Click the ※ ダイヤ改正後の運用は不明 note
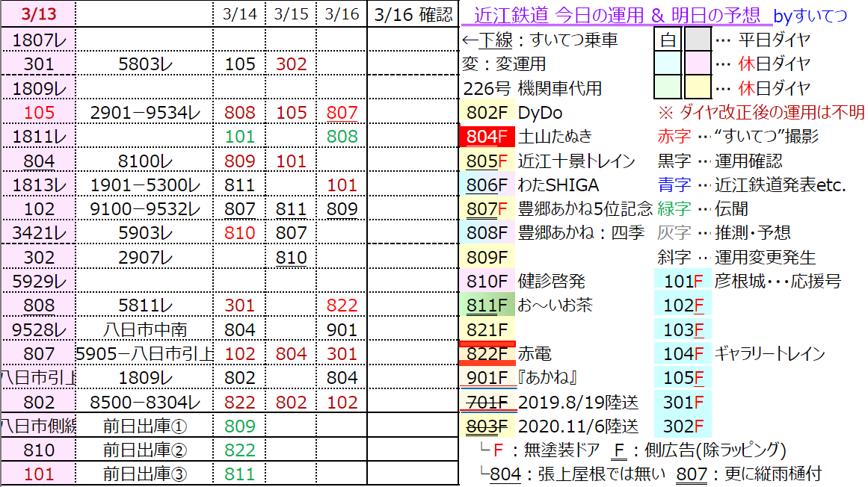 tap(760, 113)
